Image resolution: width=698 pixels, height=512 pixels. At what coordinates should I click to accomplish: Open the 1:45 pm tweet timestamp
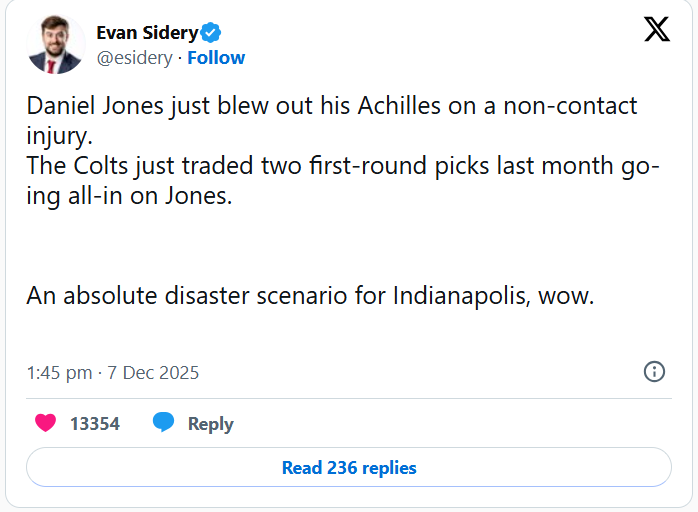[113, 373]
